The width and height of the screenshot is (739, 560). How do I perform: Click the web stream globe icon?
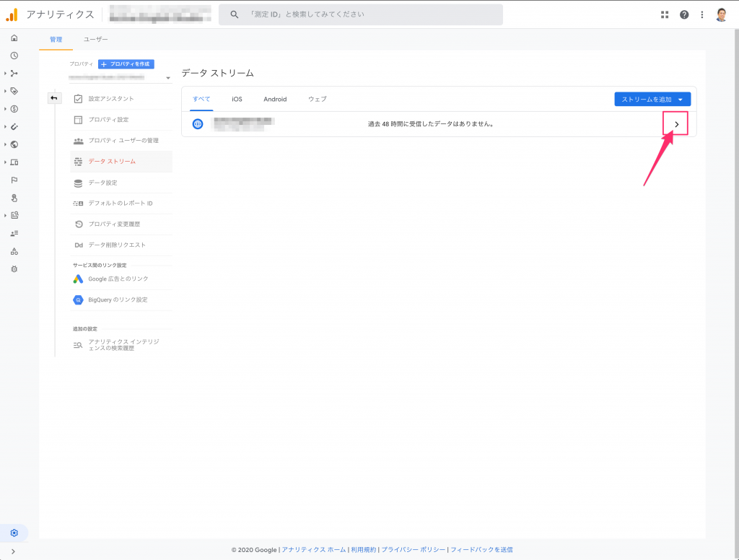(x=198, y=124)
